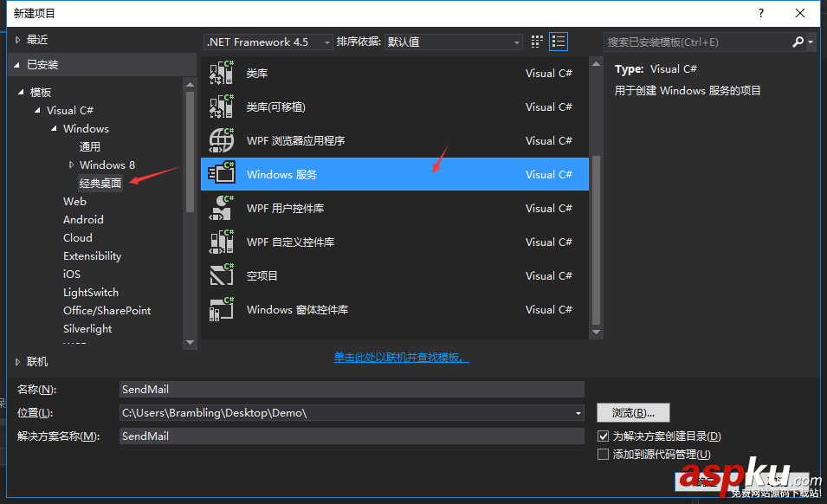The image size is (827, 504).
Task: Click the 类库(可移植) template icon
Action: pyautogui.click(x=222, y=107)
